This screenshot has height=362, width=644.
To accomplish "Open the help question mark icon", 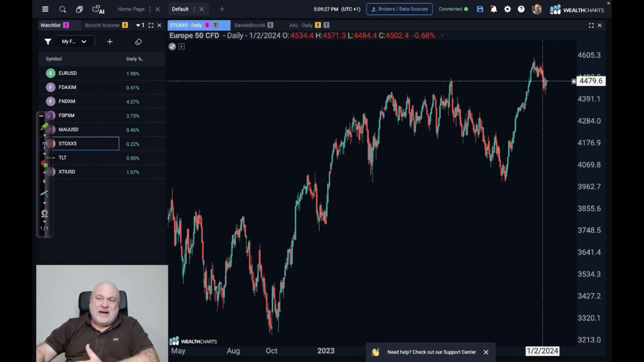I will (521, 9).
